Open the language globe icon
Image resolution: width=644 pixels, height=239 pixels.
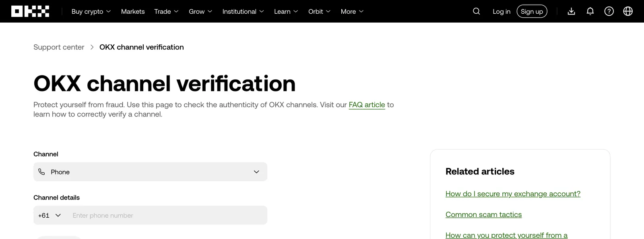(x=628, y=11)
